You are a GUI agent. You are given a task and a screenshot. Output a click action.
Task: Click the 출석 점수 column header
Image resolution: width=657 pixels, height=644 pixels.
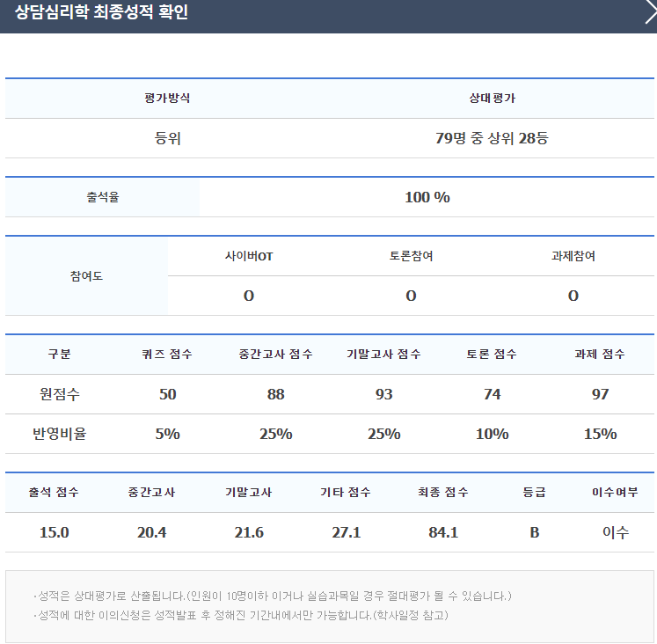click(x=54, y=492)
